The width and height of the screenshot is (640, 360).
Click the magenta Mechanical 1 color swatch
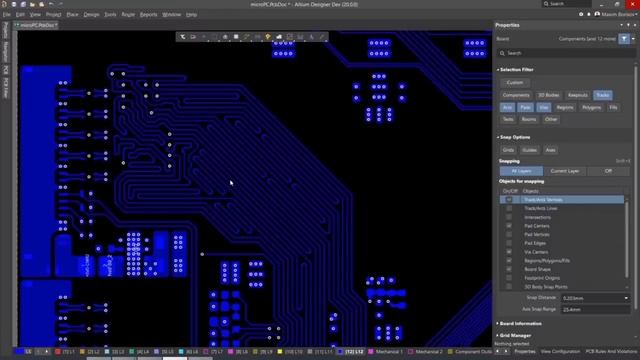pyautogui.click(x=371, y=351)
